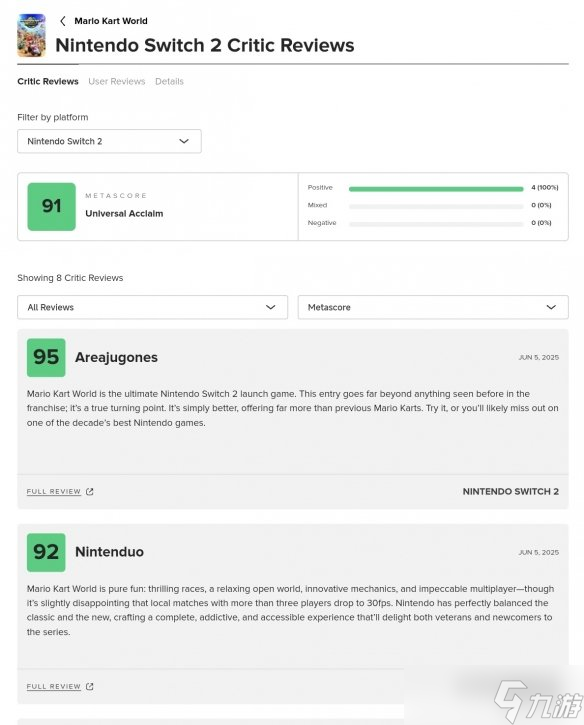Open the All Reviews filter dropdown
Screen dimensions: 584x725
click(x=153, y=307)
